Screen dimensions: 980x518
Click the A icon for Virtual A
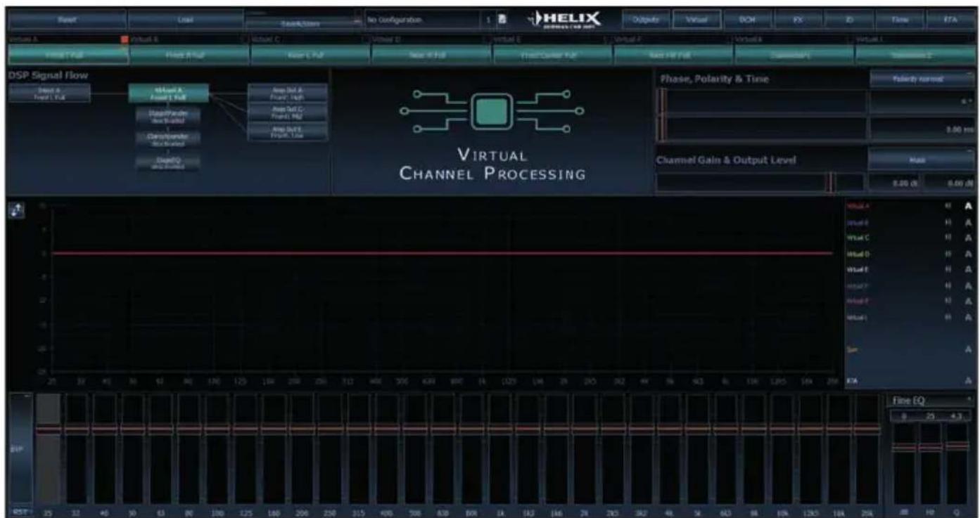click(968, 207)
